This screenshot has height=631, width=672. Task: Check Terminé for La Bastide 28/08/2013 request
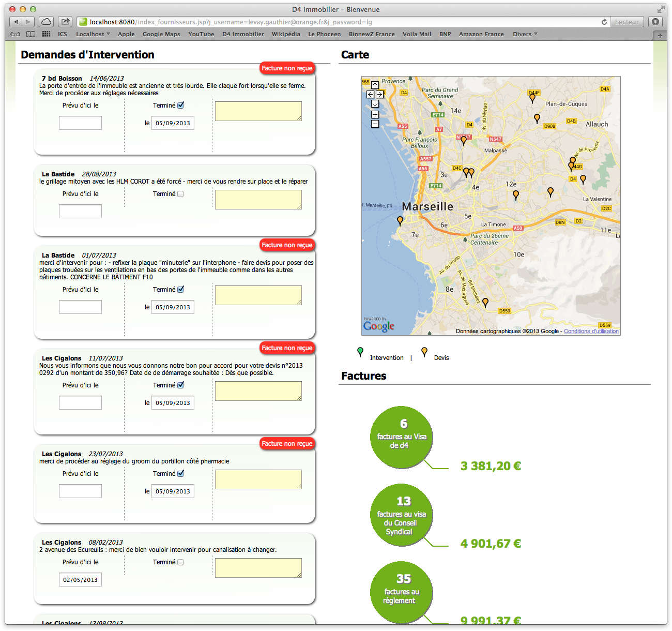(180, 194)
